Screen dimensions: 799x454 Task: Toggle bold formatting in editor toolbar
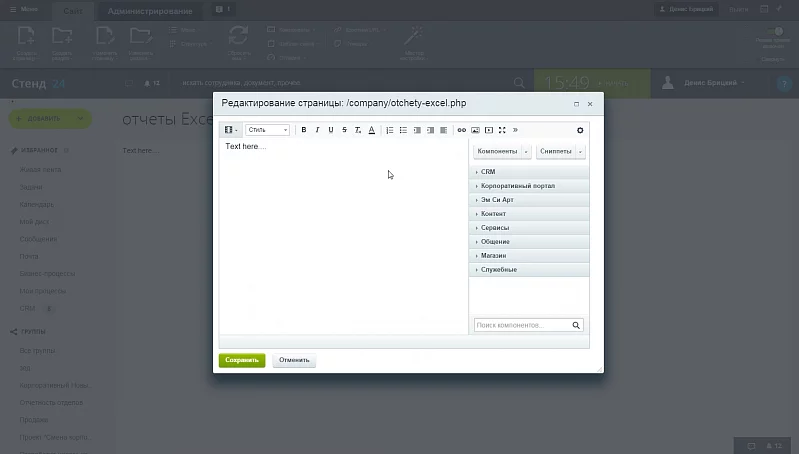coord(304,130)
